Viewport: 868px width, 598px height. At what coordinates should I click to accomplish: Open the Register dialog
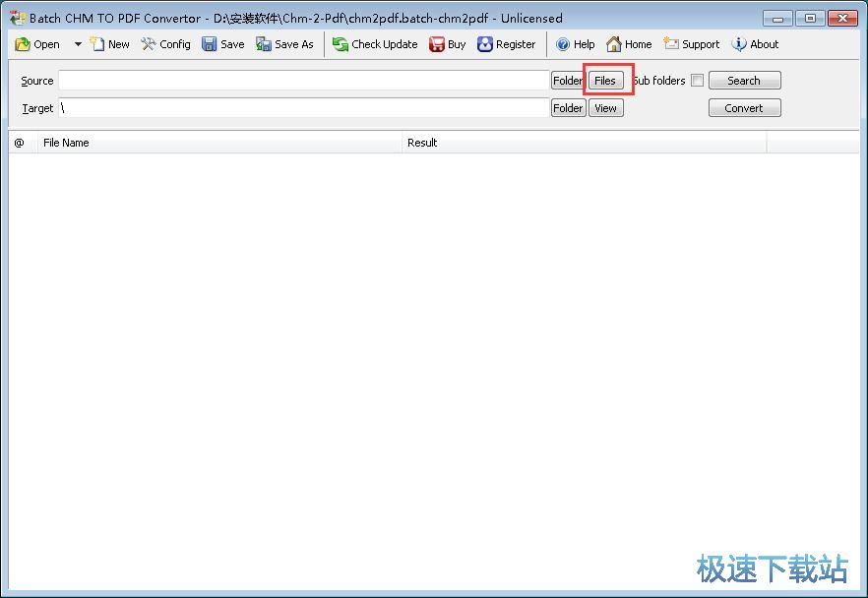(508, 43)
